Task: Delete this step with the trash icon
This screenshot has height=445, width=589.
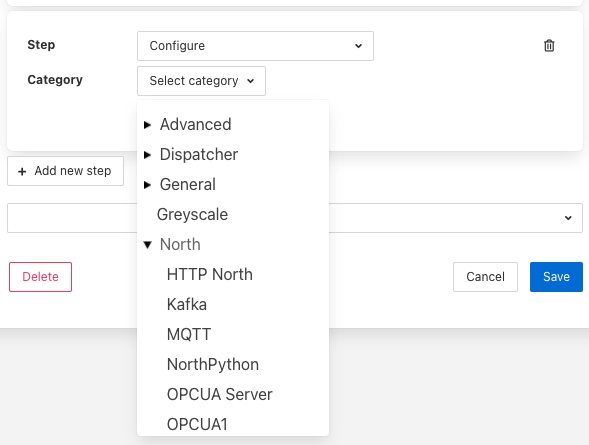Action: click(549, 45)
